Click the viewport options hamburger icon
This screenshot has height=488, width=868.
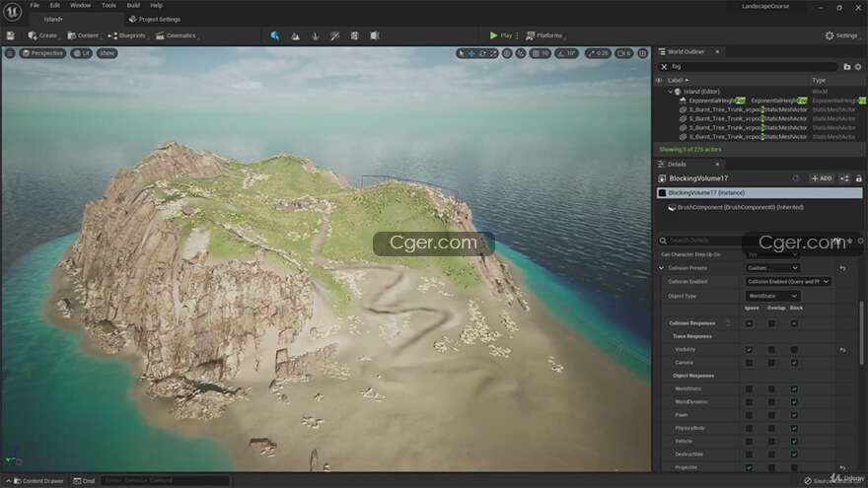pos(10,53)
